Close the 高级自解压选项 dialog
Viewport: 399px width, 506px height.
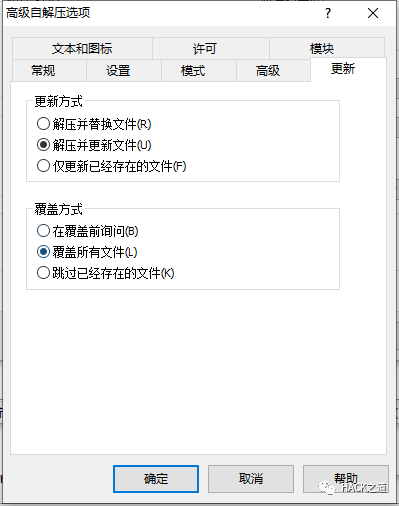coord(373,13)
